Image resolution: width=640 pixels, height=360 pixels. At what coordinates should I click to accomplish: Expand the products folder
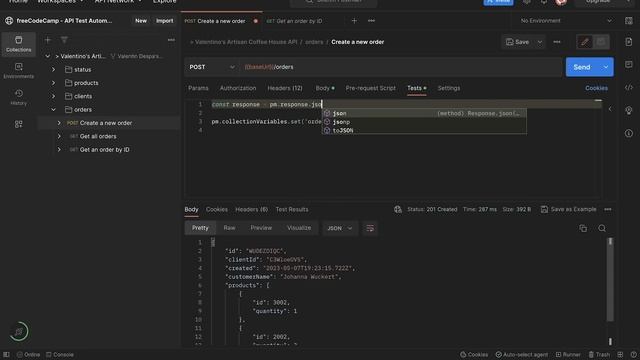point(53,83)
